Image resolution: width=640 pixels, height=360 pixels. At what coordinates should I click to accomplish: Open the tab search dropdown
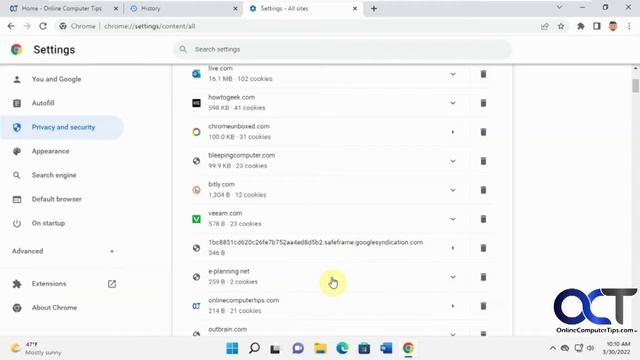pyautogui.click(x=559, y=7)
